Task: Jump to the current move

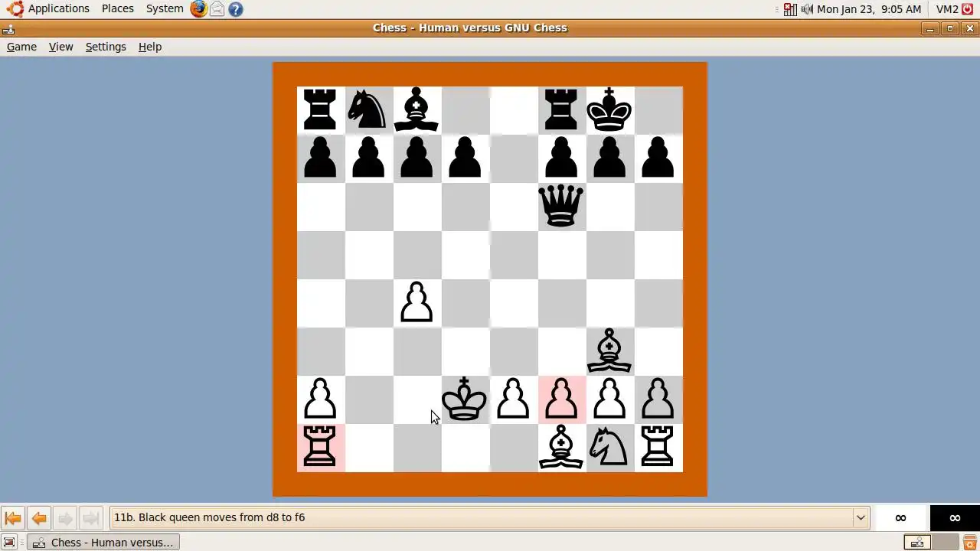Action: click(x=91, y=518)
